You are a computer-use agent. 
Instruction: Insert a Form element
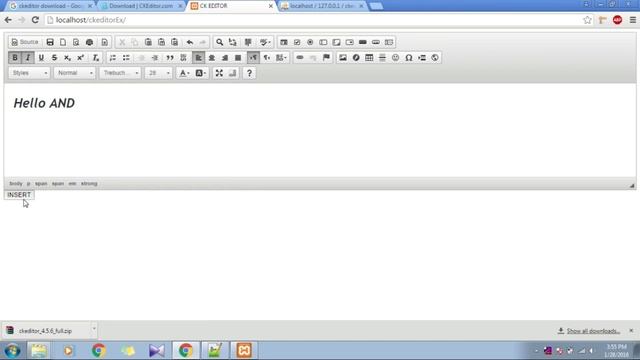284,42
